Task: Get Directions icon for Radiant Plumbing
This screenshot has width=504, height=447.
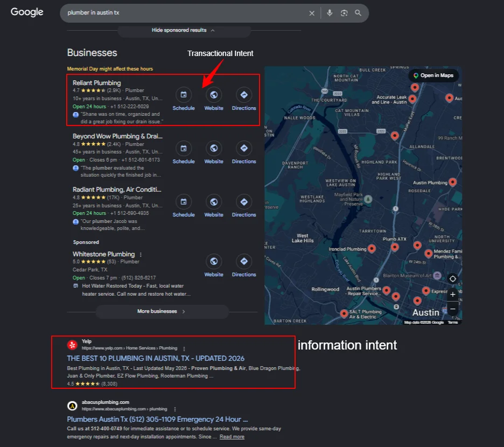Action: click(x=244, y=201)
